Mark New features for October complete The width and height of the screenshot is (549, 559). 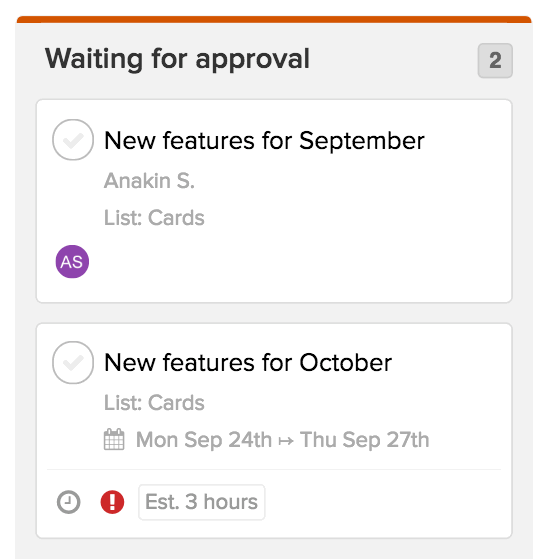(73, 363)
